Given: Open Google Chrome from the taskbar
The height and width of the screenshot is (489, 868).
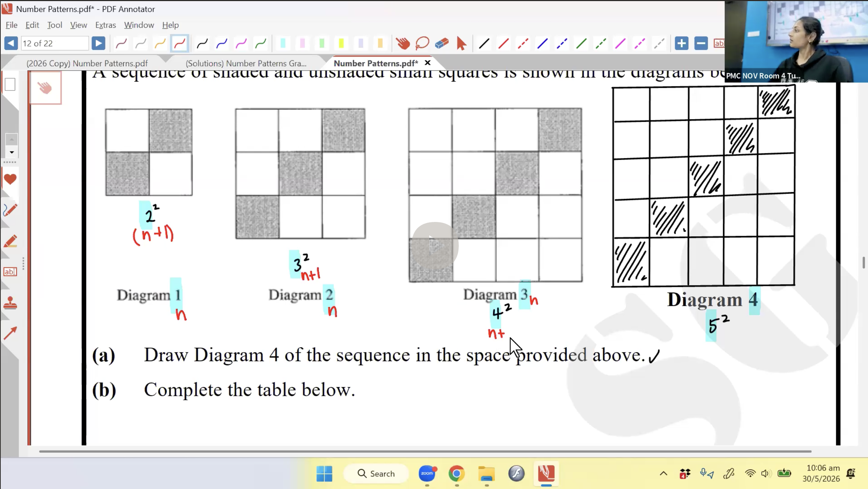Looking at the screenshot, I should [x=457, y=473].
